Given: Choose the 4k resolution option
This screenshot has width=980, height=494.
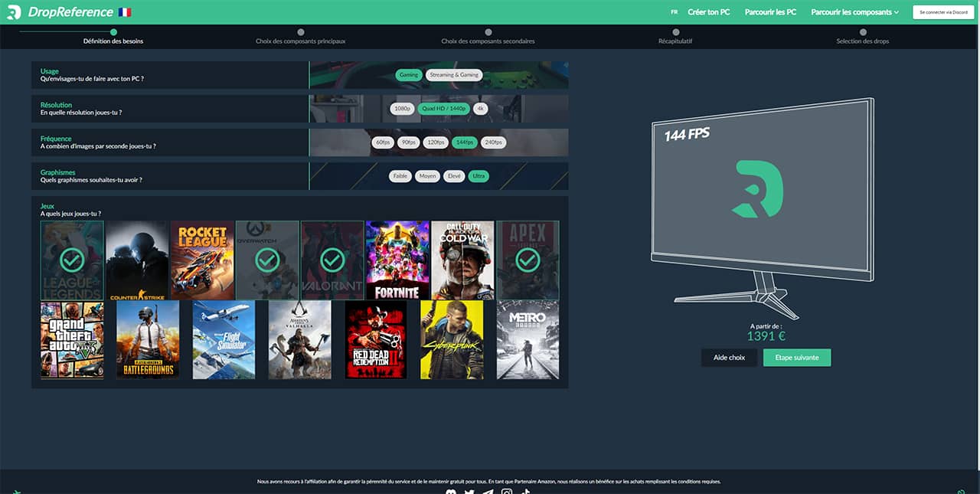Looking at the screenshot, I should point(480,109).
